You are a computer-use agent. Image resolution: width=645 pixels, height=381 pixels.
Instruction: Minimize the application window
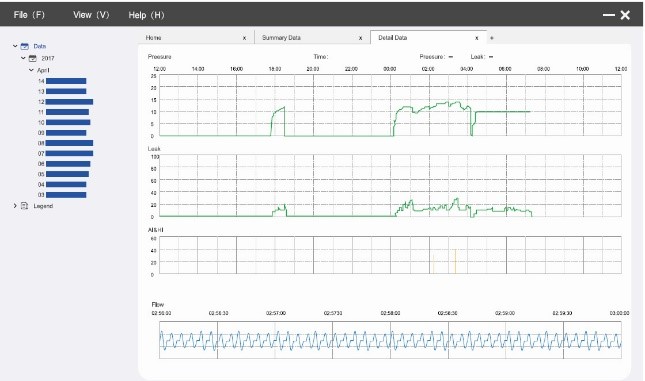608,15
